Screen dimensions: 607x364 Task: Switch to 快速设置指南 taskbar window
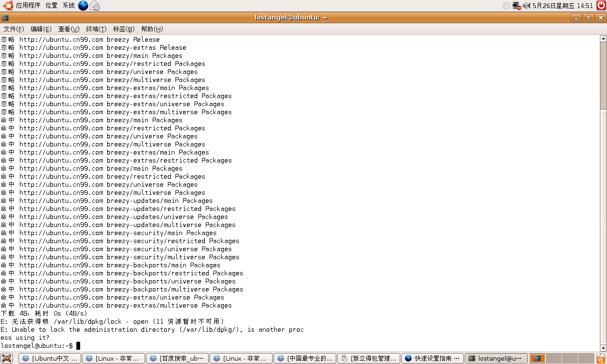tap(432, 358)
